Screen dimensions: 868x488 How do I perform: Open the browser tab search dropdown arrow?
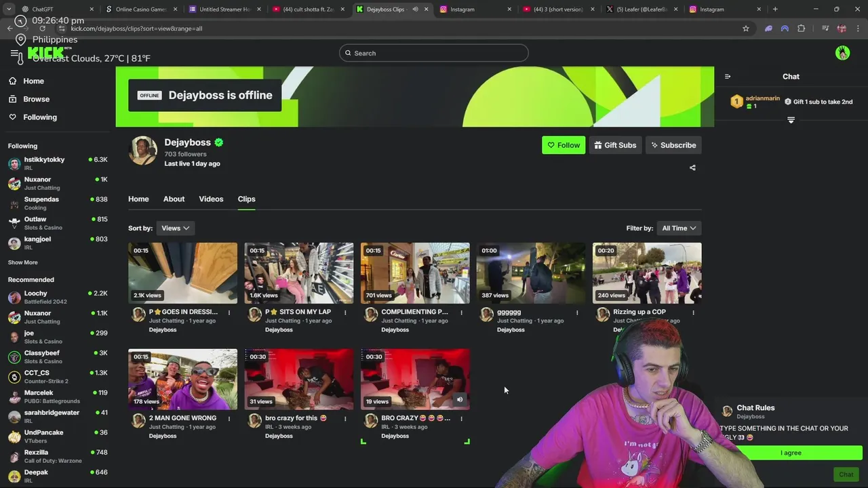(9, 9)
